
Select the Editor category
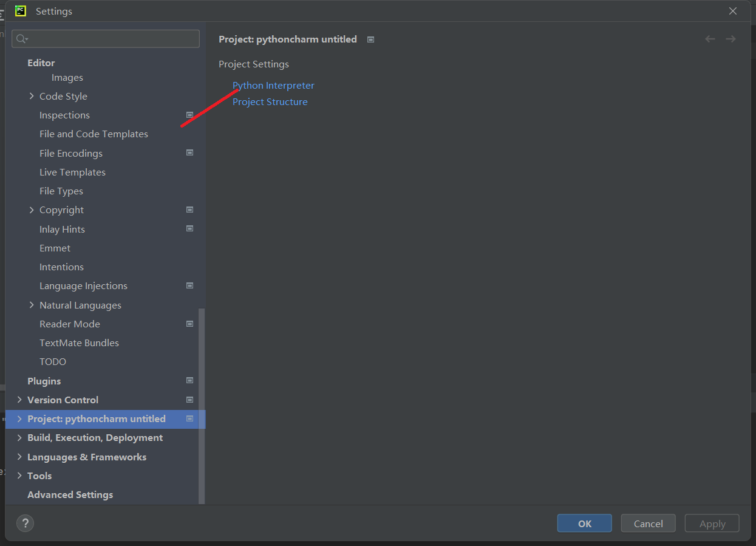point(41,63)
